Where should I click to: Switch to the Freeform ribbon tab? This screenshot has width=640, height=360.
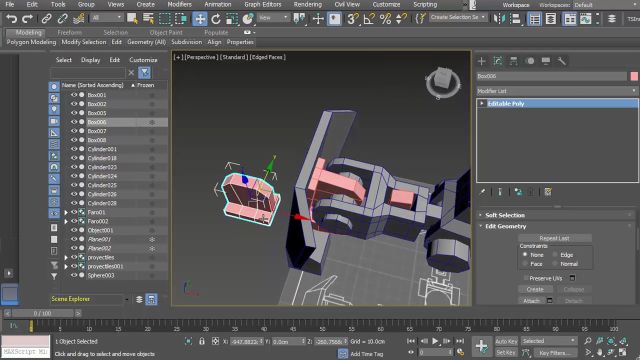point(69,32)
